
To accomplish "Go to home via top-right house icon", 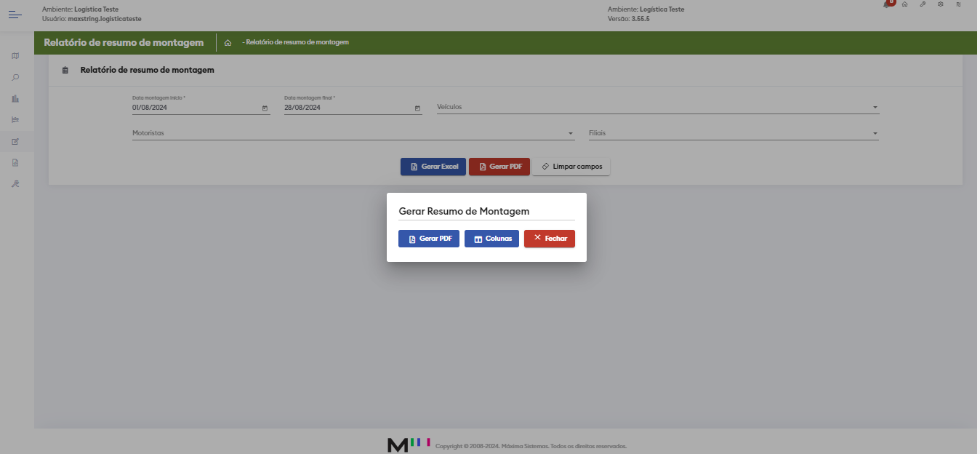I will click(904, 4).
